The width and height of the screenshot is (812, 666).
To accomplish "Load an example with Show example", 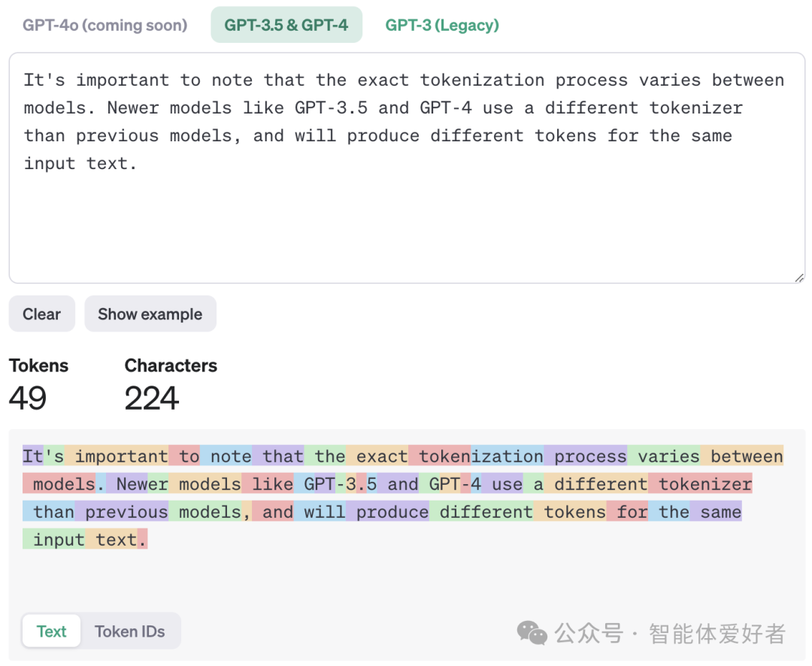I will click(150, 313).
